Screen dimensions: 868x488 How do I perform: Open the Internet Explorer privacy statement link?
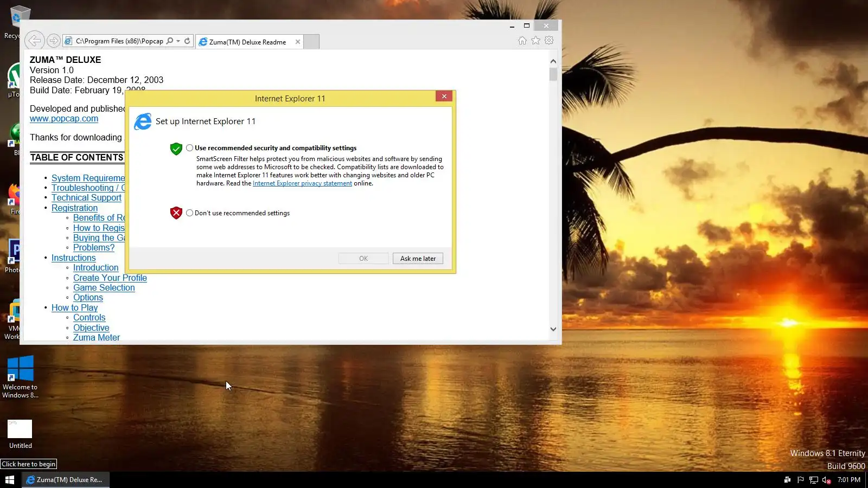click(x=302, y=183)
